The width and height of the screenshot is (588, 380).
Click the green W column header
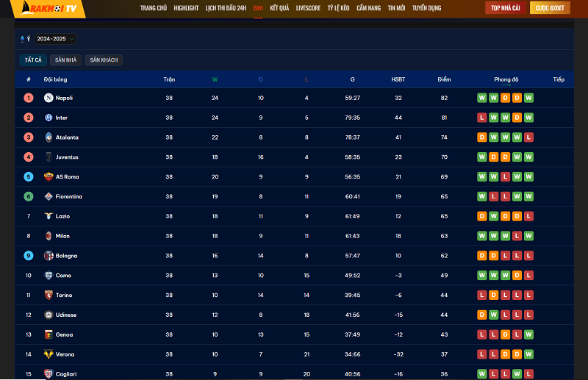click(215, 79)
